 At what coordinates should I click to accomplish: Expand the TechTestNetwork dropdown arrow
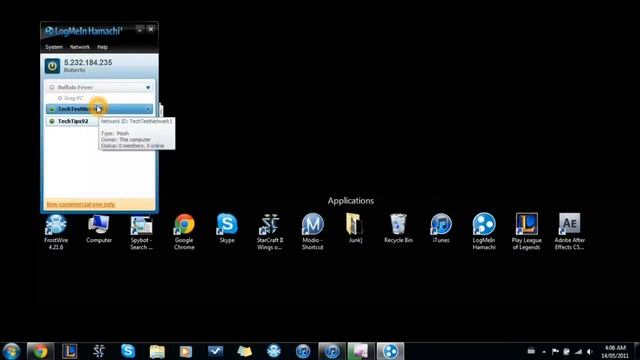[x=148, y=109]
